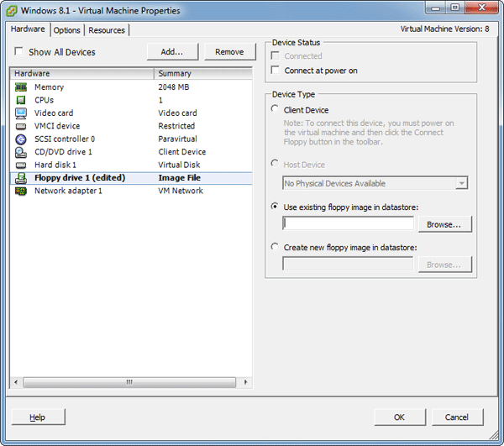
Task: Select the Network adapter 1 icon
Action: (21, 191)
